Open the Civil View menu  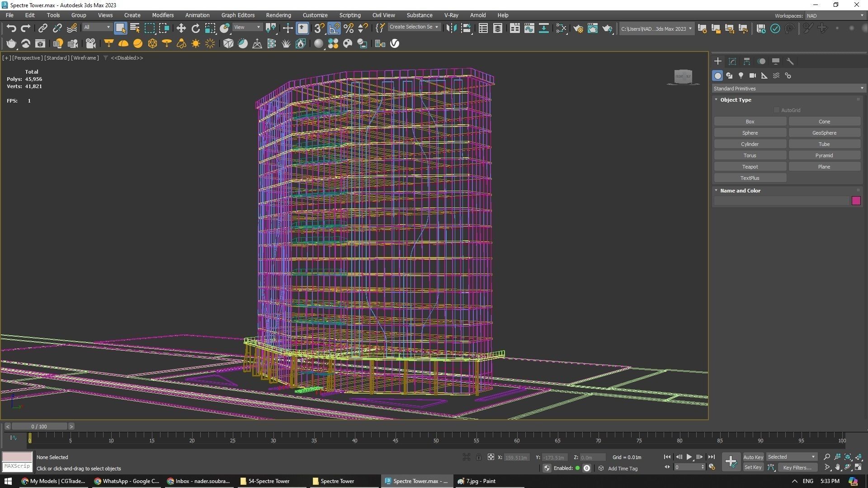click(383, 15)
